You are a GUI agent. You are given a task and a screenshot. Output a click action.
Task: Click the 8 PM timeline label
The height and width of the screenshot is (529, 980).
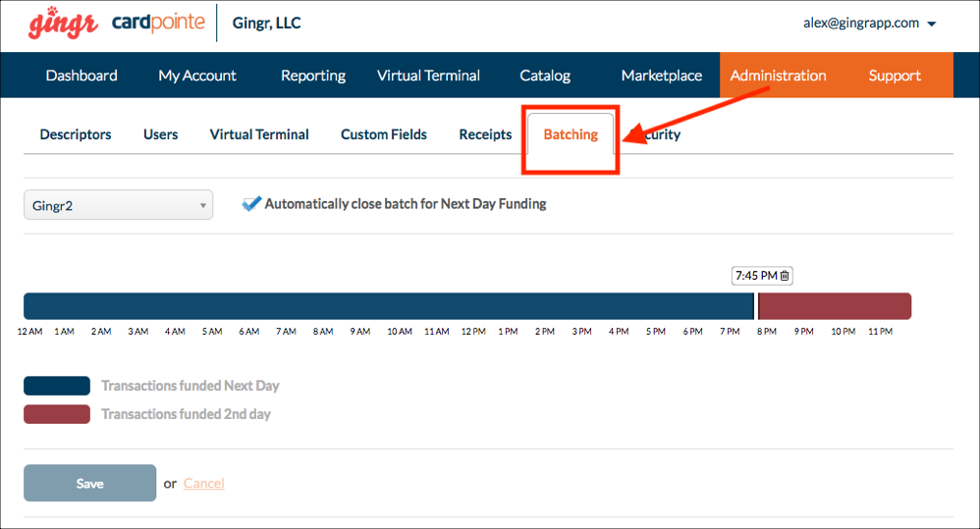tap(766, 332)
